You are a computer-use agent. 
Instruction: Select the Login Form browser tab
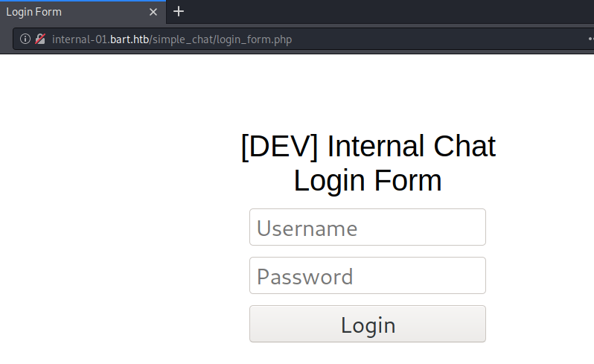pyautogui.click(x=67, y=13)
